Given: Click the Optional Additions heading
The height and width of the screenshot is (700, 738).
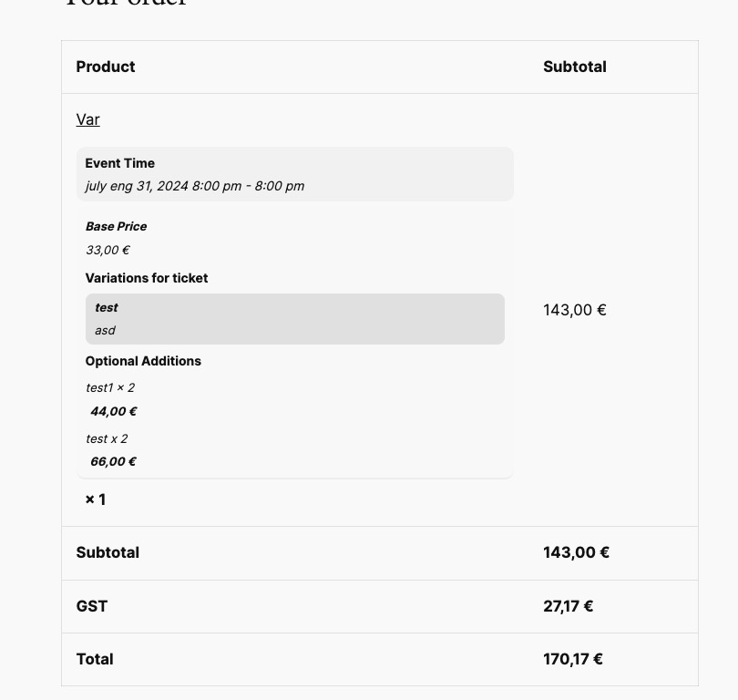Looking at the screenshot, I should point(143,361).
